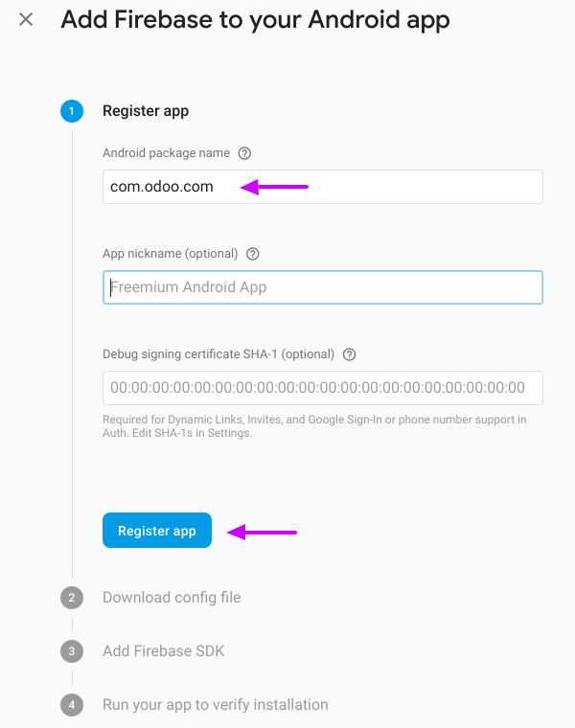This screenshot has width=575, height=728.
Task: Select the step 4 number circle
Action: [x=71, y=705]
